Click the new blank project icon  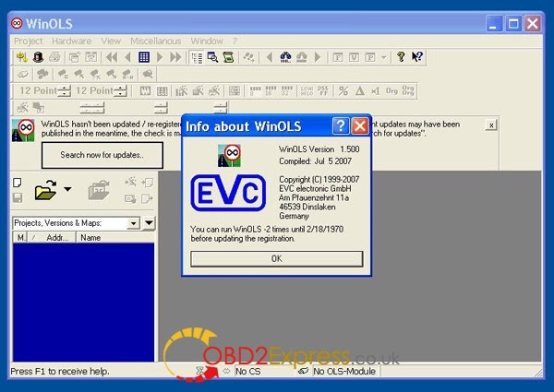17,183
